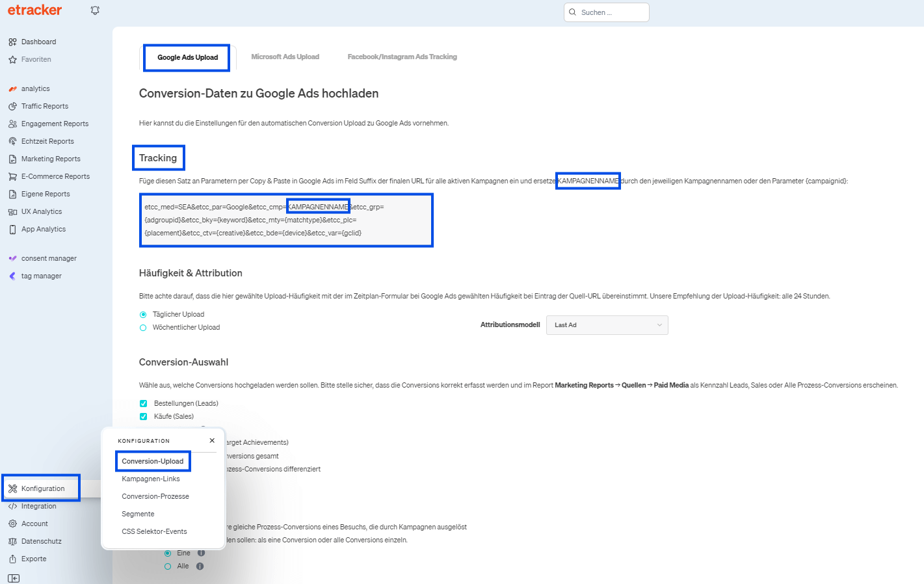Viewport: 924px width, 584px height.
Task: Open Exporte label in sidebar
Action: coord(34,559)
